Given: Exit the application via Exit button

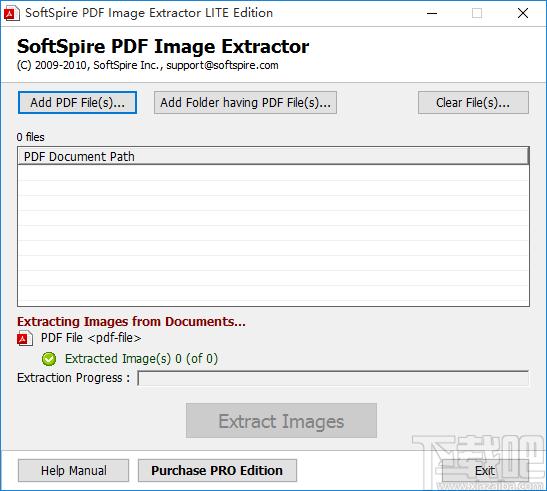Looking at the screenshot, I should tap(485, 470).
